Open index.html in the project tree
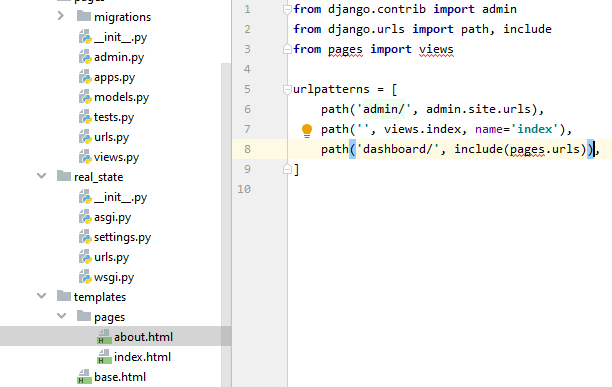Image resolution: width=612 pixels, height=387 pixels. coord(142,357)
